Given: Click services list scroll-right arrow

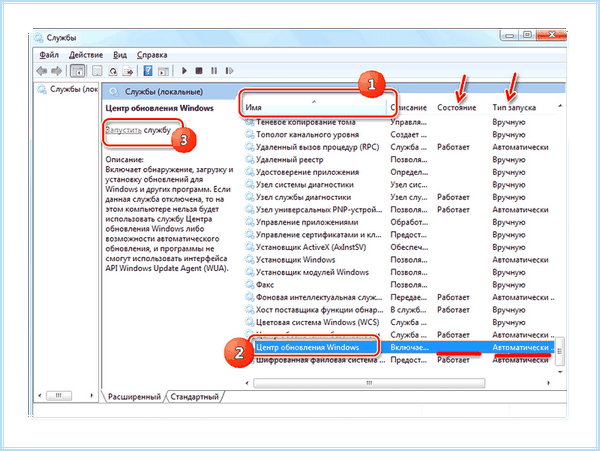Looking at the screenshot, I should click(x=548, y=383).
